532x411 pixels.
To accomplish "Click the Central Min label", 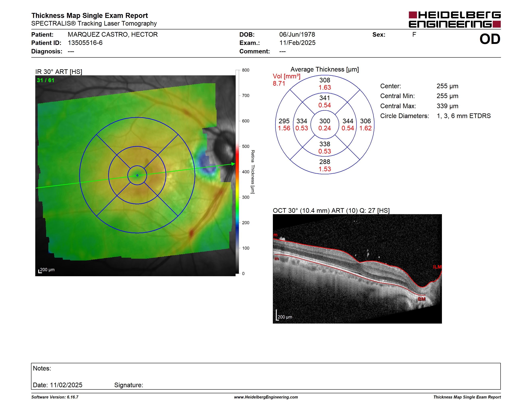I will (x=397, y=96).
